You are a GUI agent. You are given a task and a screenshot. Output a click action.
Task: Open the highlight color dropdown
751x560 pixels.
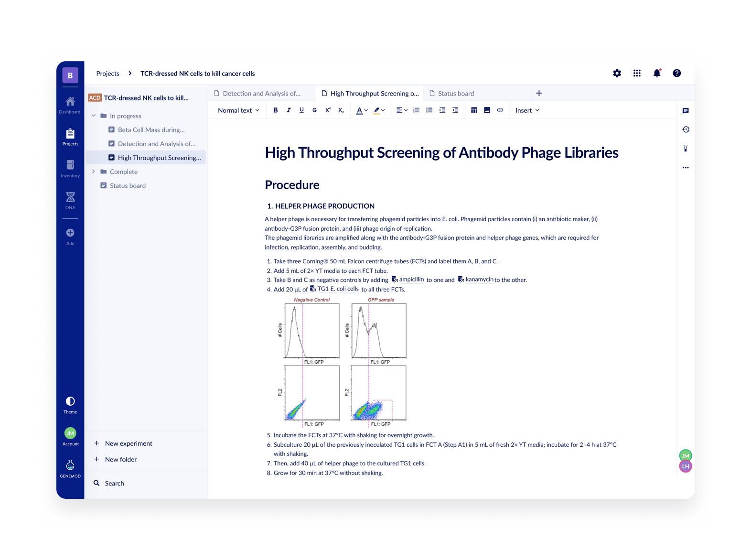379,110
